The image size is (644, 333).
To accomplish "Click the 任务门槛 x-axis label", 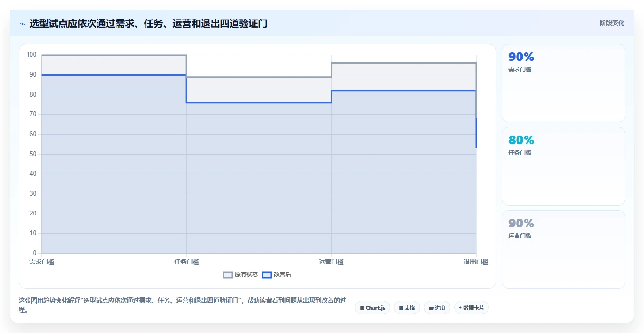I will [x=186, y=262].
